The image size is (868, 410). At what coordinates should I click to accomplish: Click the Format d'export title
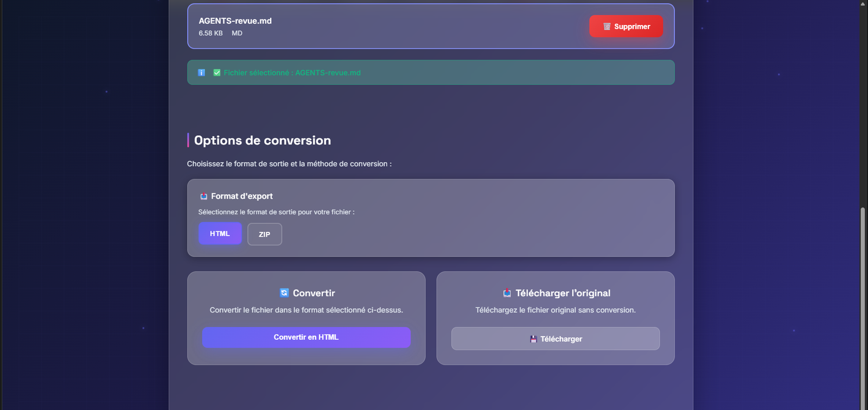point(242,196)
